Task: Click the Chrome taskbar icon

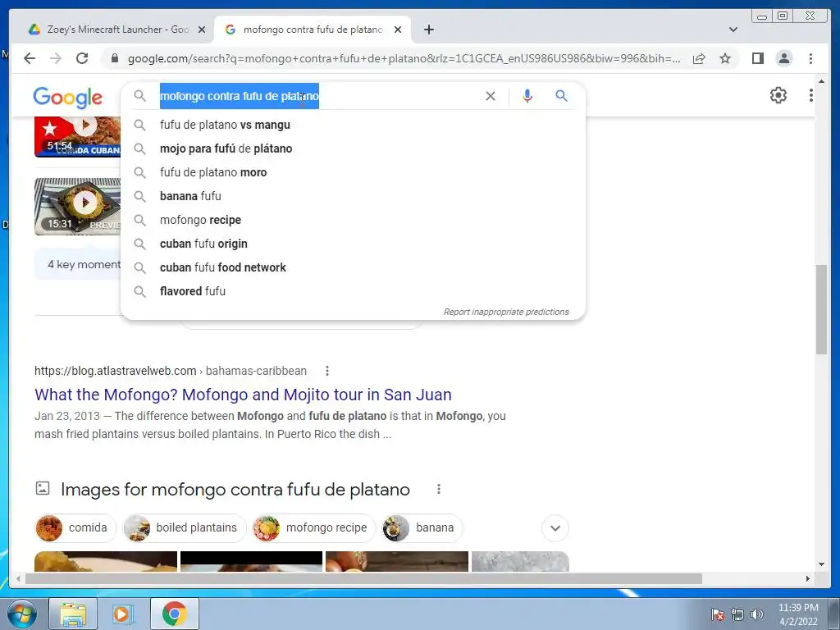Action: pyautogui.click(x=174, y=614)
